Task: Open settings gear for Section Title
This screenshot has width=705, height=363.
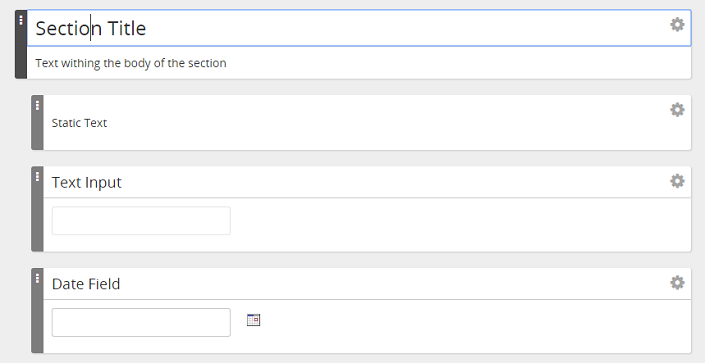Action: [x=677, y=24]
